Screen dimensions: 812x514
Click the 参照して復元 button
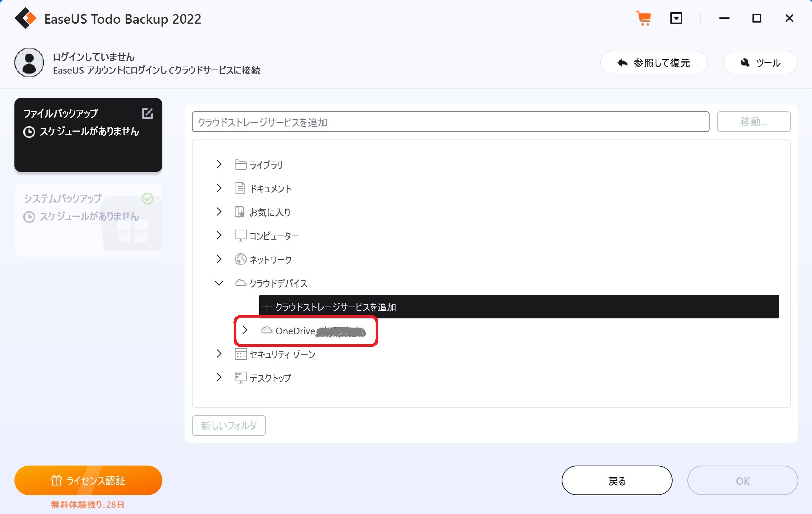(654, 62)
